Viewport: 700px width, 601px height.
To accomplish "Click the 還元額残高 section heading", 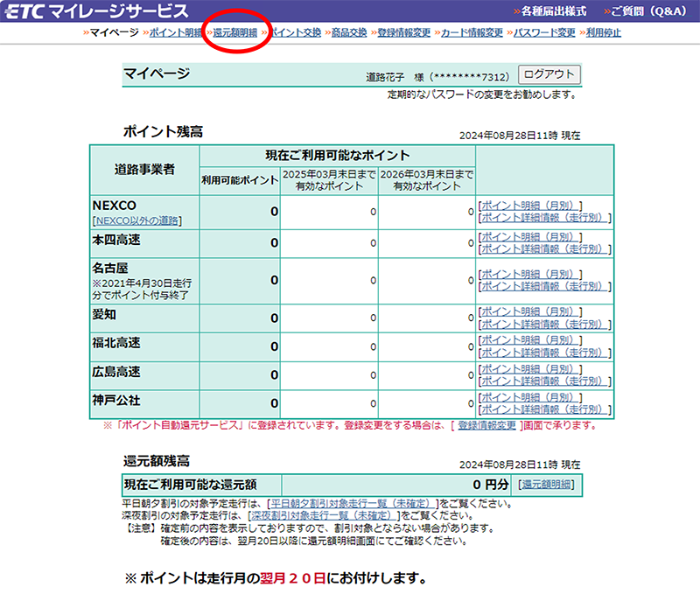I will [157, 461].
